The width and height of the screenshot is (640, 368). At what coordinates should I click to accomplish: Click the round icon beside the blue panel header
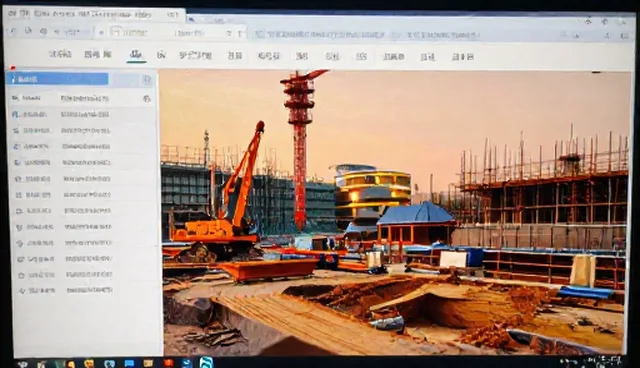(147, 80)
